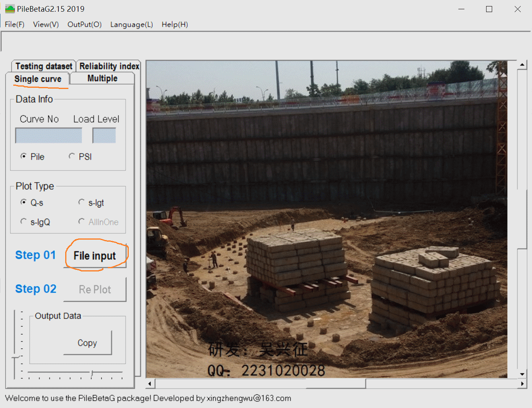The image size is (532, 408).
Task: Click the Curve No input field
Action: point(49,136)
